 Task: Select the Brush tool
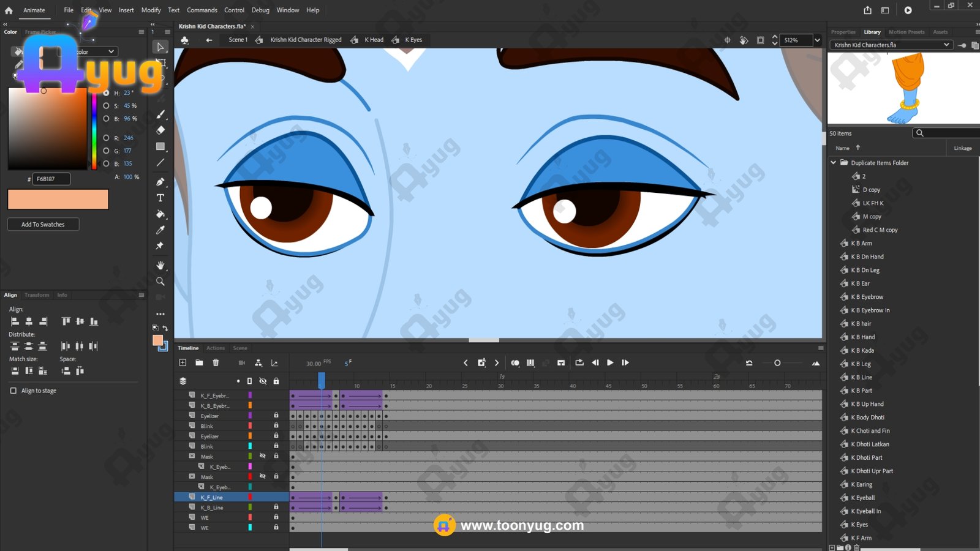click(x=160, y=114)
